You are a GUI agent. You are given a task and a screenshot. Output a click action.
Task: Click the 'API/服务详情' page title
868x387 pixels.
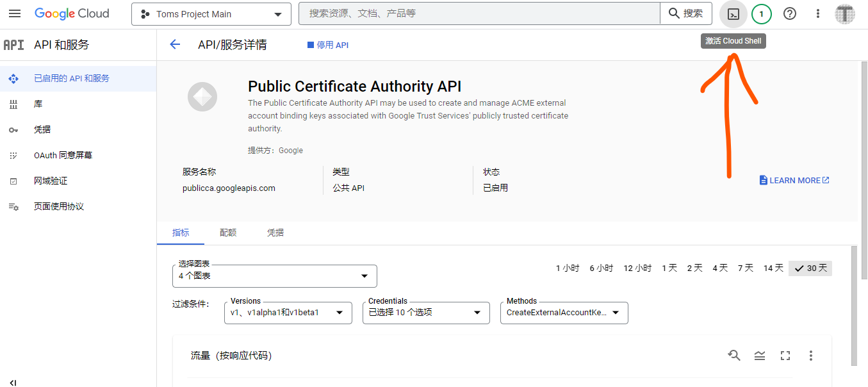(x=233, y=45)
